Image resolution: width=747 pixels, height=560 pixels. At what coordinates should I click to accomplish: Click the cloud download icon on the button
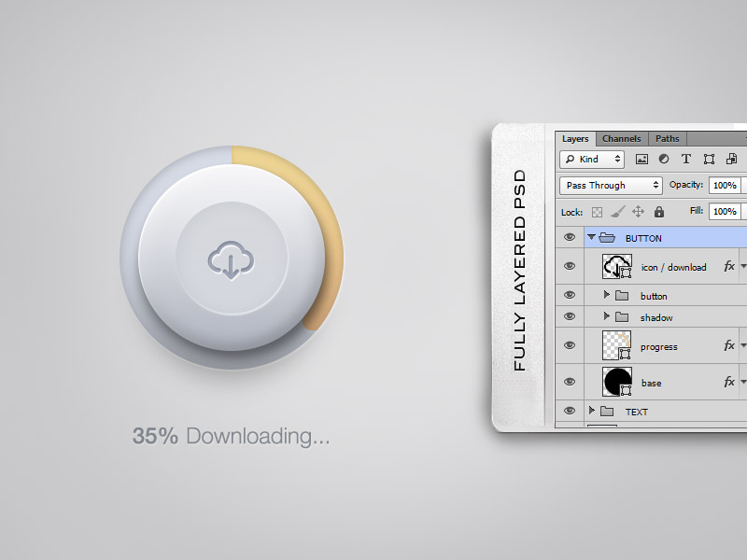tap(231, 260)
